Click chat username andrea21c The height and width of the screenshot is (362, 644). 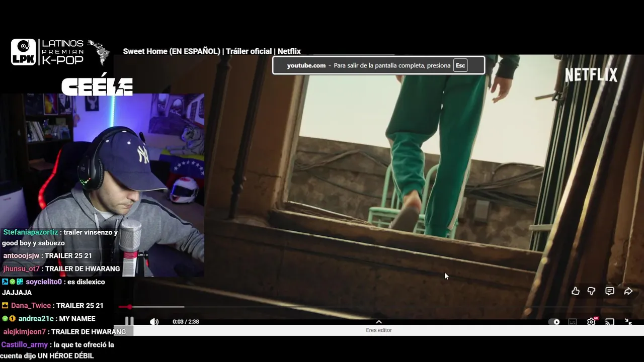click(x=36, y=318)
